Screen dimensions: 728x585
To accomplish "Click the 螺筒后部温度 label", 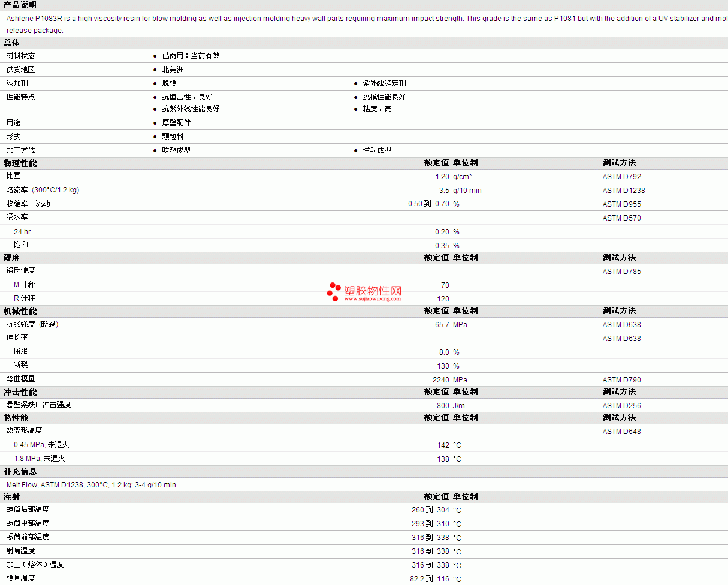I will click(28, 509).
